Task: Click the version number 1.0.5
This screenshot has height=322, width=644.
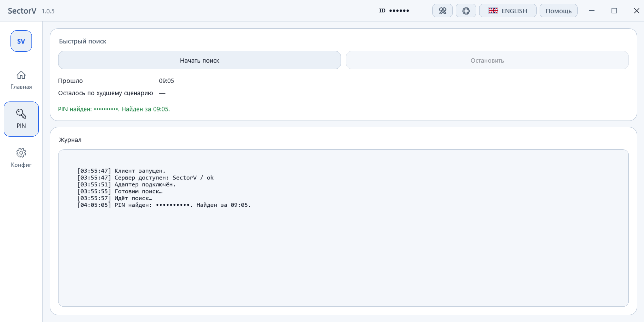Action: pos(48,11)
